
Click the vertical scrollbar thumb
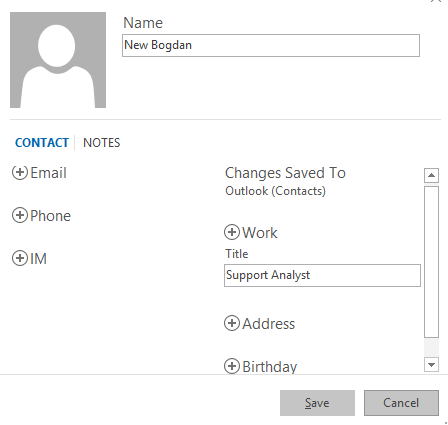(431, 262)
